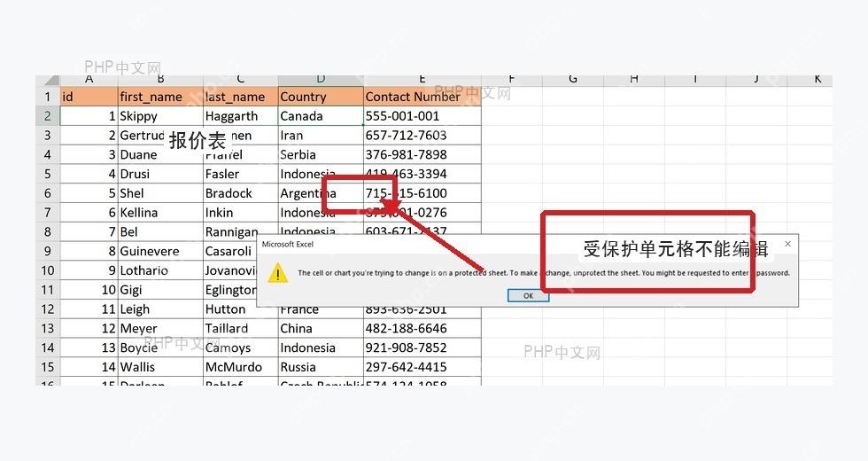The height and width of the screenshot is (461, 868).
Task: Select column F header
Action: point(512,81)
